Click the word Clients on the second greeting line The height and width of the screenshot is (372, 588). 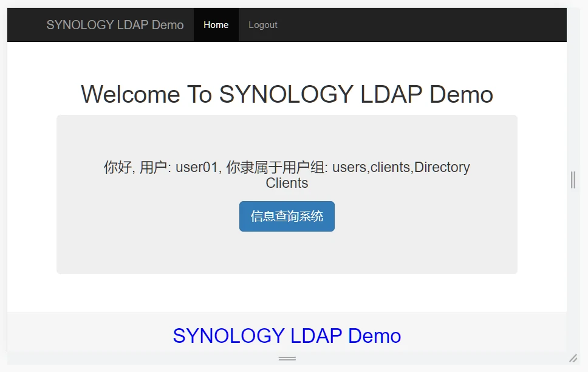pos(287,183)
